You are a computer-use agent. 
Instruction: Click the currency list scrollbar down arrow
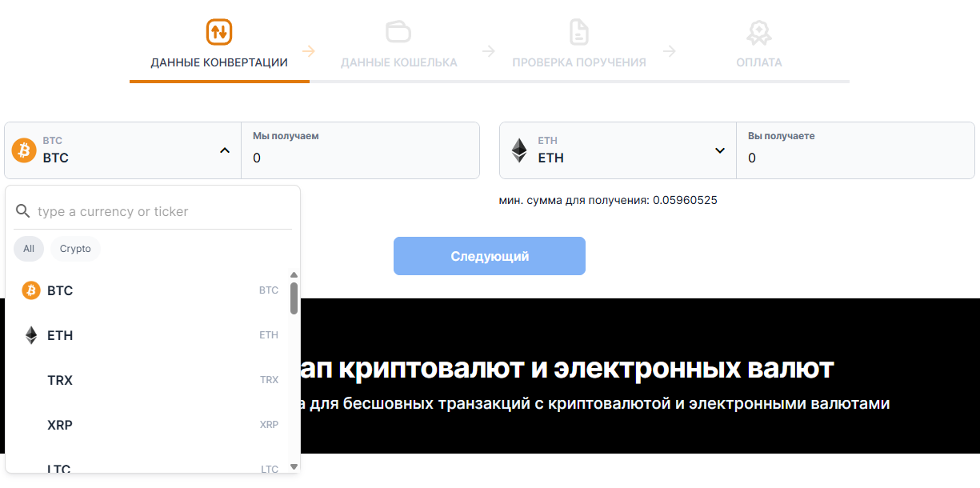click(x=294, y=466)
